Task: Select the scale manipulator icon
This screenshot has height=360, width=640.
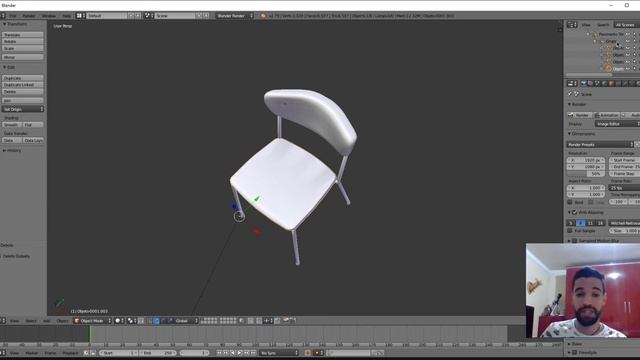Action: pyautogui.click(x=170, y=321)
